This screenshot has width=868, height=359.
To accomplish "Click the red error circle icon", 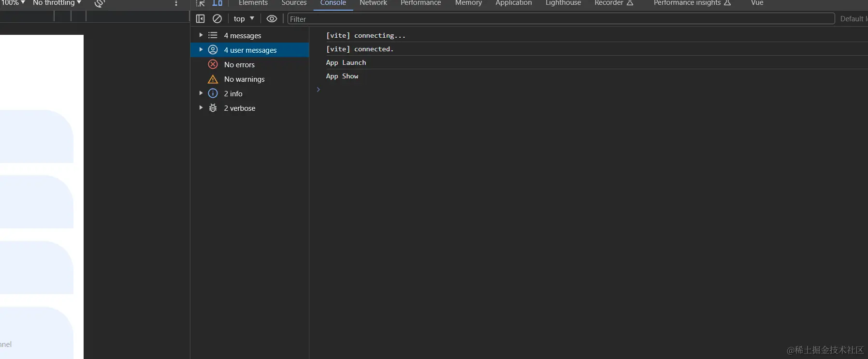I will (x=213, y=64).
